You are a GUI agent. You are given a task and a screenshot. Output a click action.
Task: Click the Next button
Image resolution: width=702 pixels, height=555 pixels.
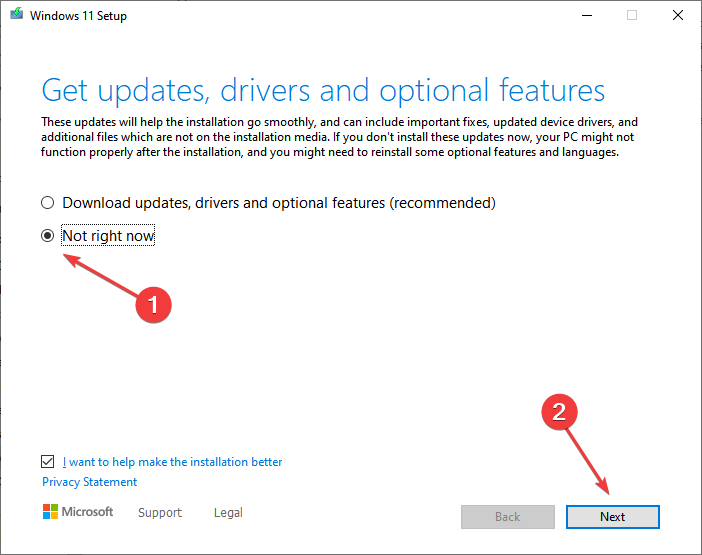(x=612, y=517)
